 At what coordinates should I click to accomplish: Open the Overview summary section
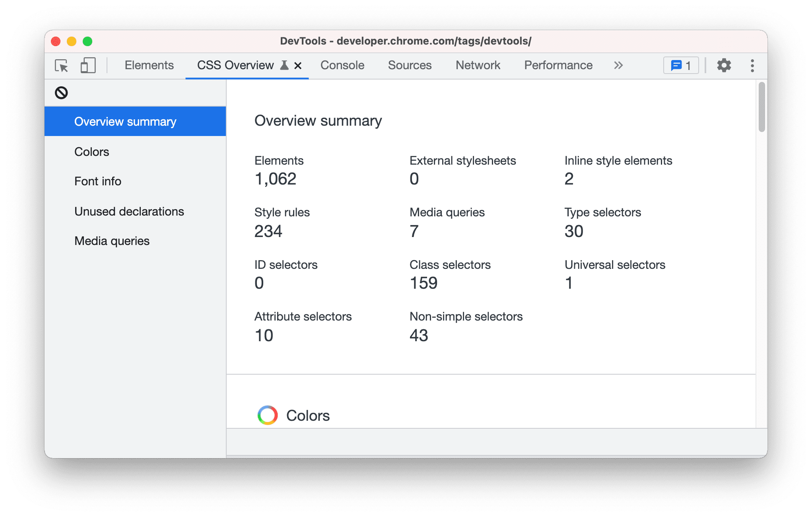[126, 122]
